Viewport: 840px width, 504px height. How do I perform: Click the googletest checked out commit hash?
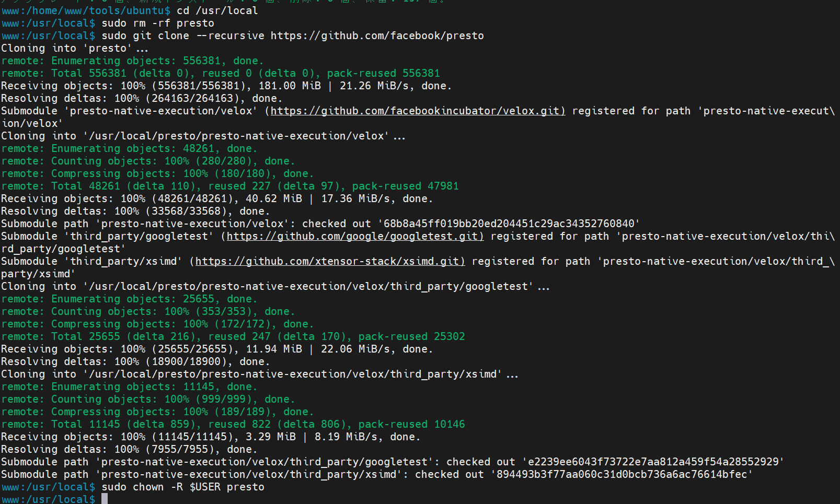tap(653, 462)
